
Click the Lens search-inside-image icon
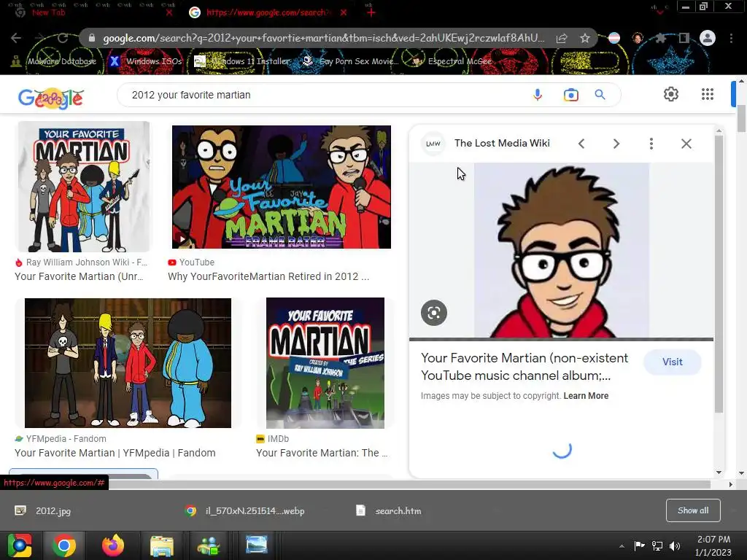(434, 313)
